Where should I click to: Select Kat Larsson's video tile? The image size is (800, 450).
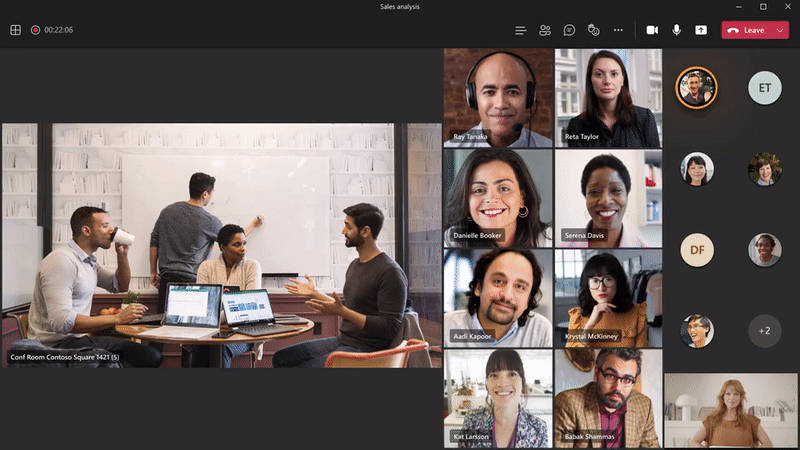pos(498,398)
